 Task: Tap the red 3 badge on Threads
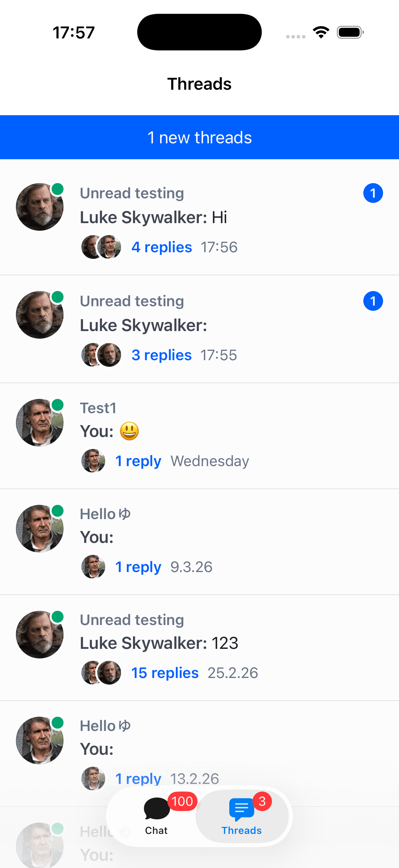tap(262, 801)
